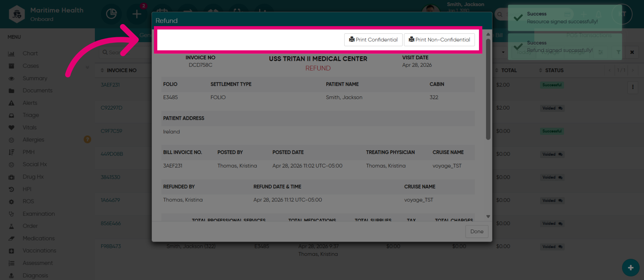This screenshot has width=644, height=280.
Task: Click the funnel filter icon
Action: (618, 52)
